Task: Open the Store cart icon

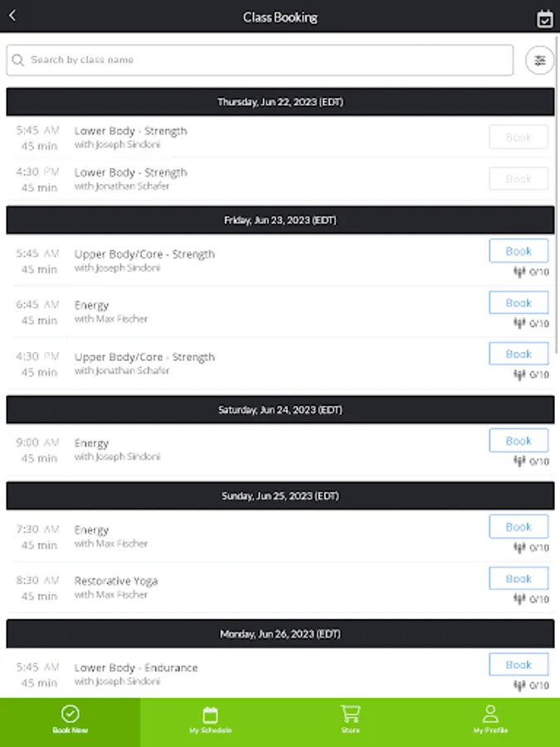Action: pos(350,714)
